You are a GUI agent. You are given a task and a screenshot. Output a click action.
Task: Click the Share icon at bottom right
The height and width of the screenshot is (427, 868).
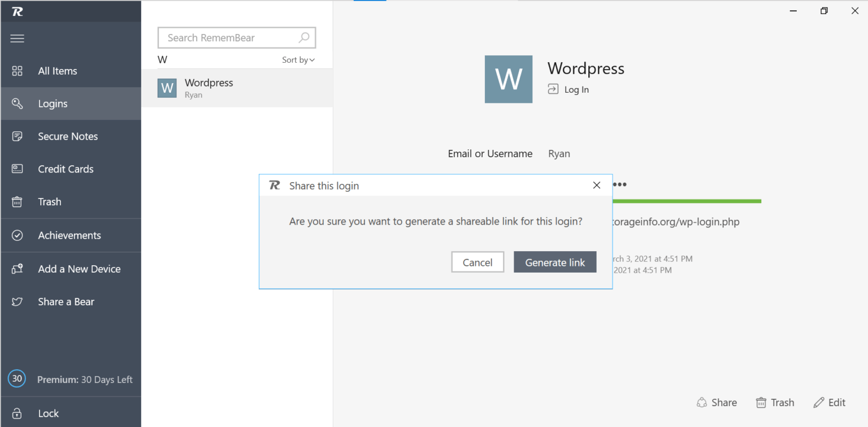click(702, 403)
